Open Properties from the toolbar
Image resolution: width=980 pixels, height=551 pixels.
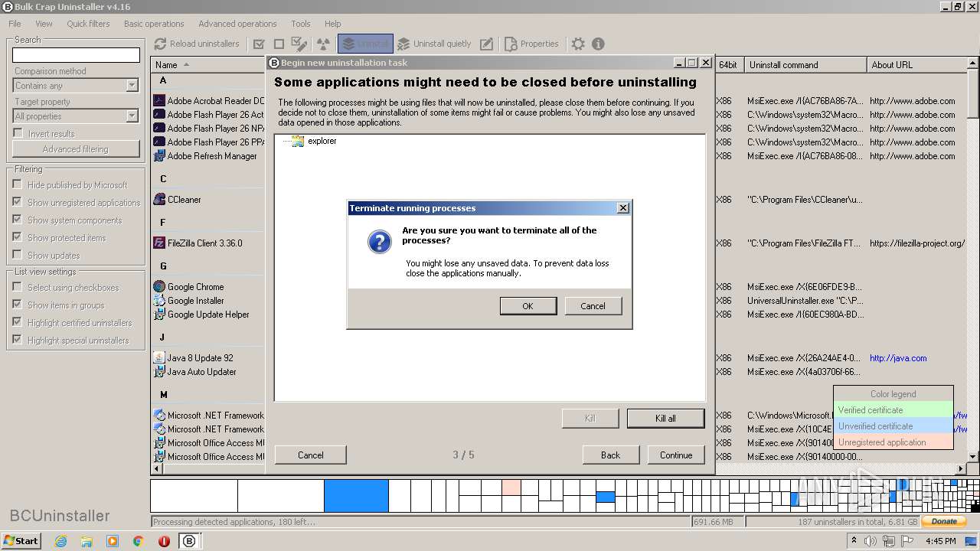coord(531,44)
